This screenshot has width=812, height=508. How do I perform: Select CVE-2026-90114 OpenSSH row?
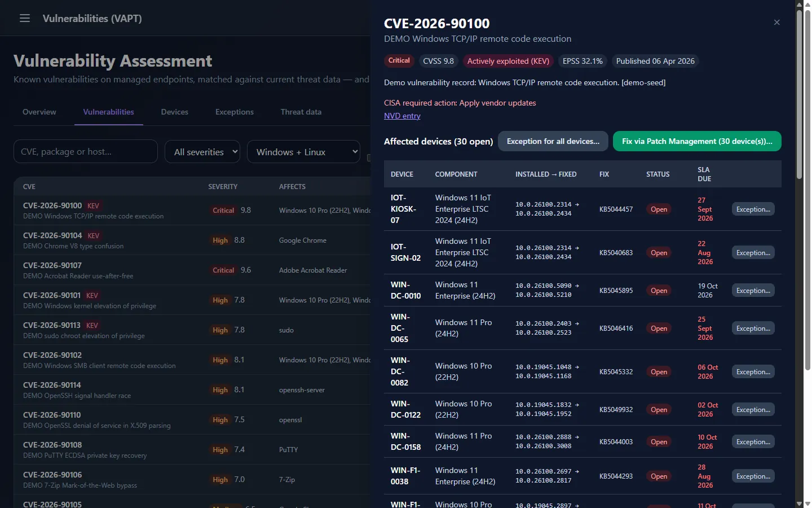point(192,389)
